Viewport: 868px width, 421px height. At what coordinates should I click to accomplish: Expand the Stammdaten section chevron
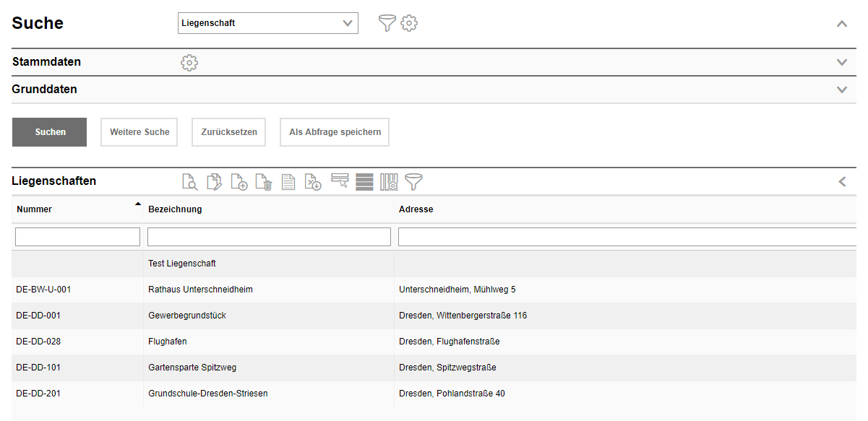coord(841,62)
